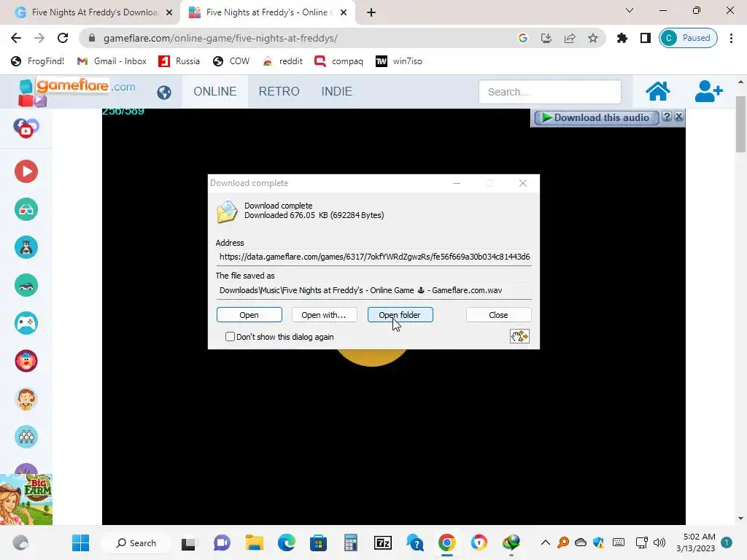This screenshot has height=560, width=747.
Task: Go to Gameflare home via house icon
Action: point(657,91)
